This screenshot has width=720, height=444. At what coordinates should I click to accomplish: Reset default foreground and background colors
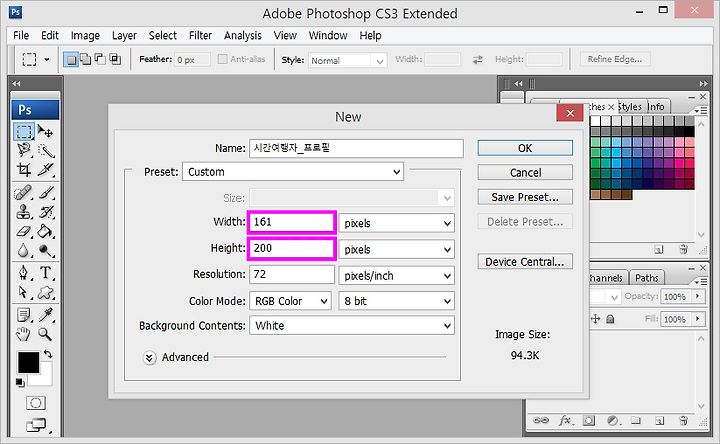coord(20,382)
